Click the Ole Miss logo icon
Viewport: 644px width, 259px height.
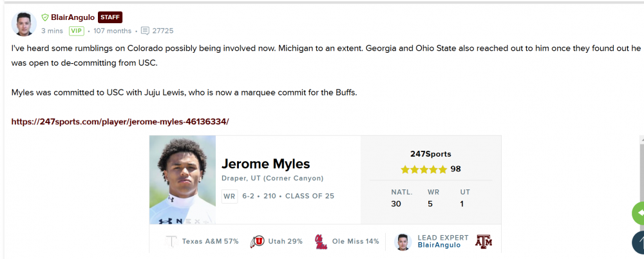click(320, 242)
